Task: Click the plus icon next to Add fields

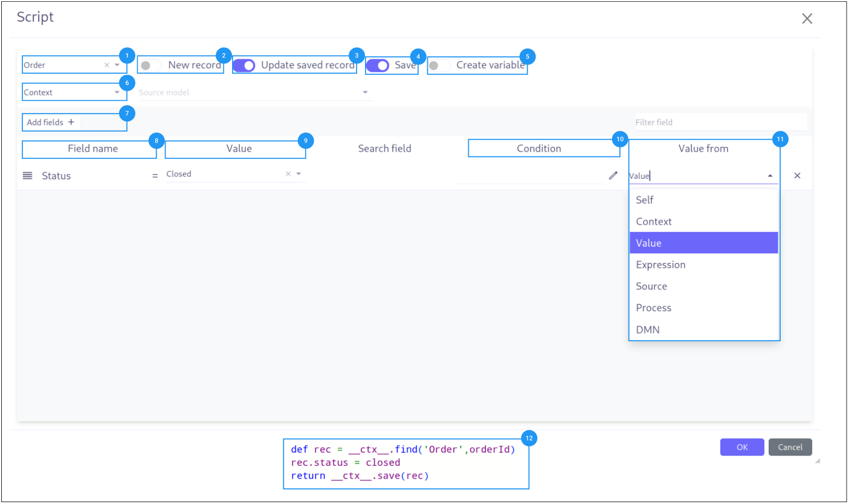Action: pyautogui.click(x=71, y=121)
